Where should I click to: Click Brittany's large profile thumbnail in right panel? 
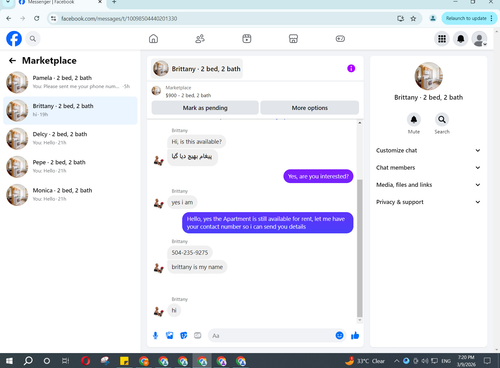tap(428, 76)
